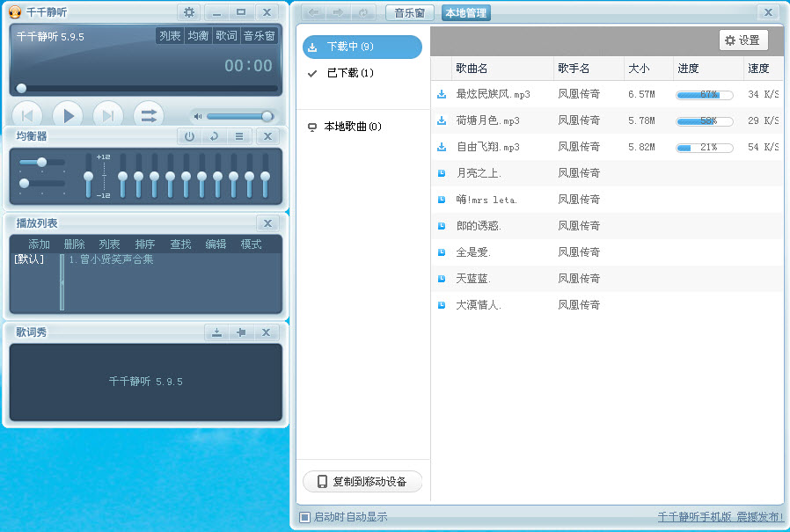Click the play mode shuffle icon
790x532 pixels.
148,113
